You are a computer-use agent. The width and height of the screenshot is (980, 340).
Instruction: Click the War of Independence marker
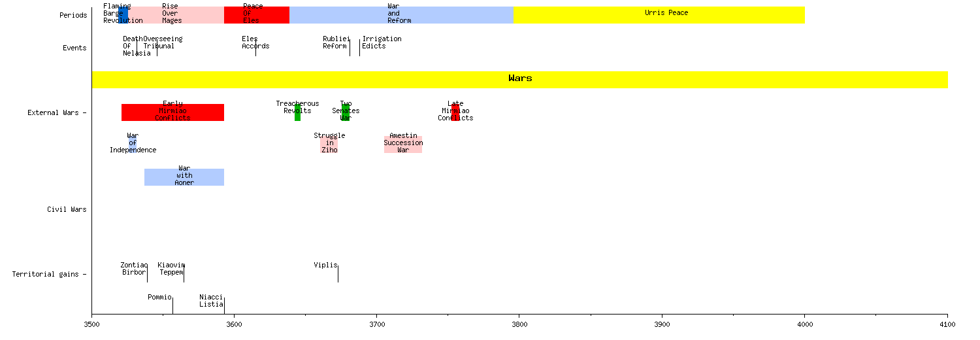[133, 144]
